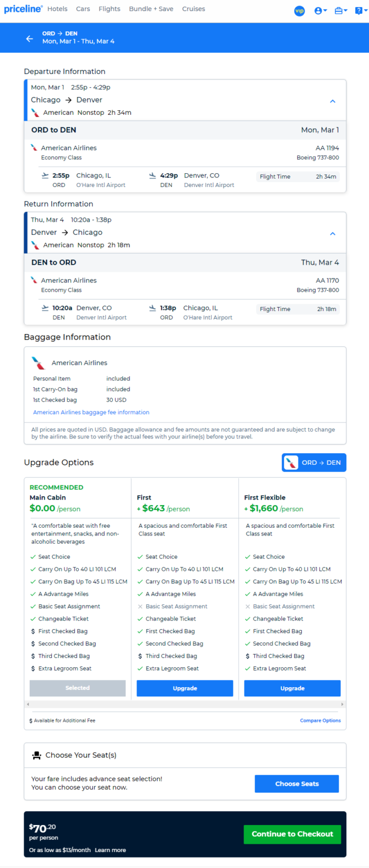Click dollar icon beside First Third Checked Bag

click(x=140, y=656)
